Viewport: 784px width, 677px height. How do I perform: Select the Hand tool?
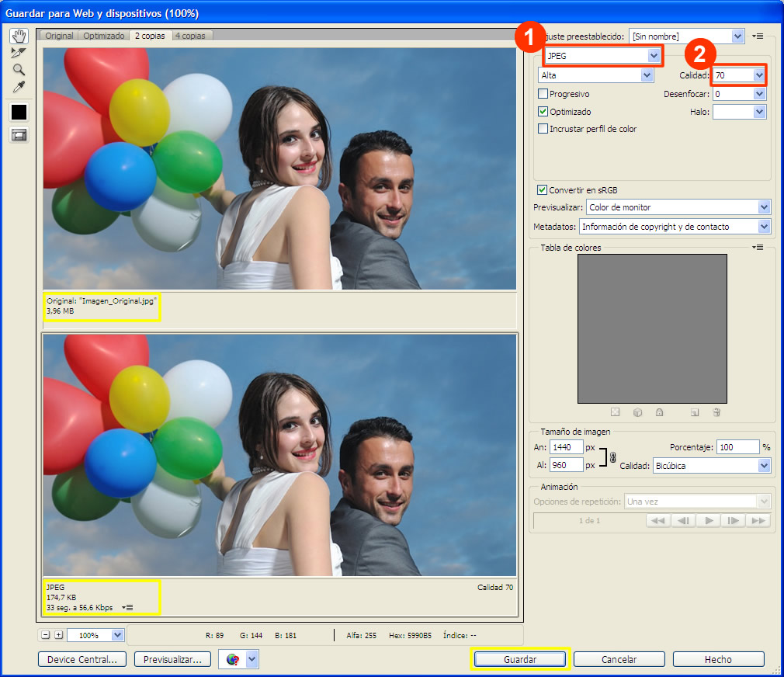[19, 36]
